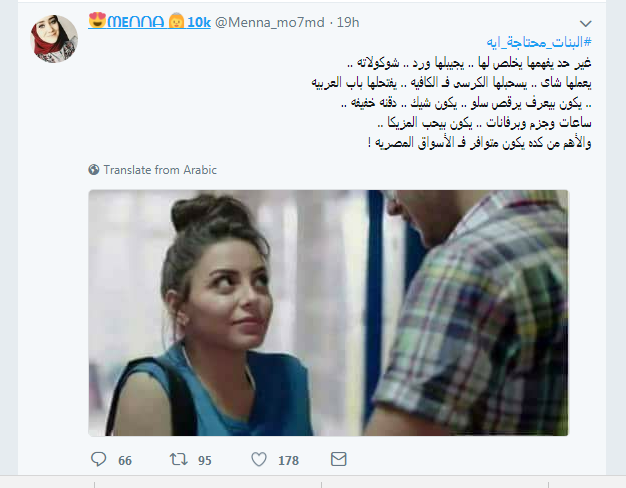Send tweet via the Direct Message envelope icon
The width and height of the screenshot is (626, 488).
[x=339, y=459]
